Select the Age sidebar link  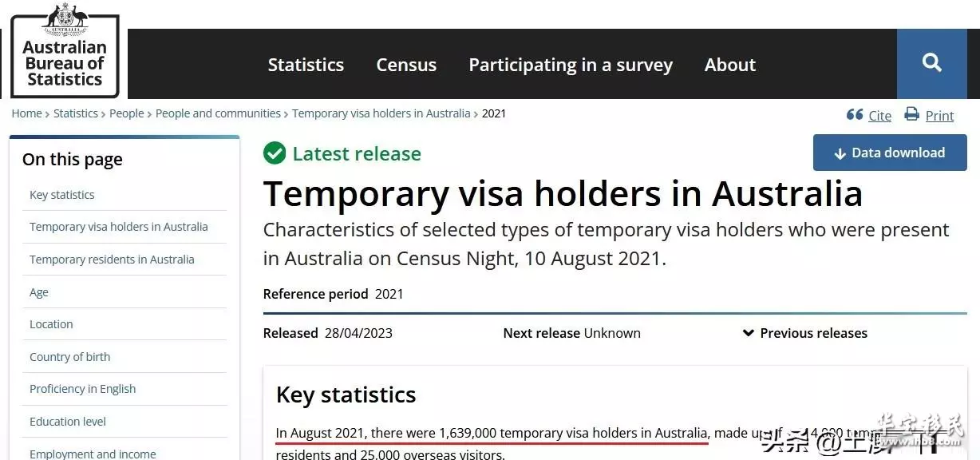tap(38, 292)
